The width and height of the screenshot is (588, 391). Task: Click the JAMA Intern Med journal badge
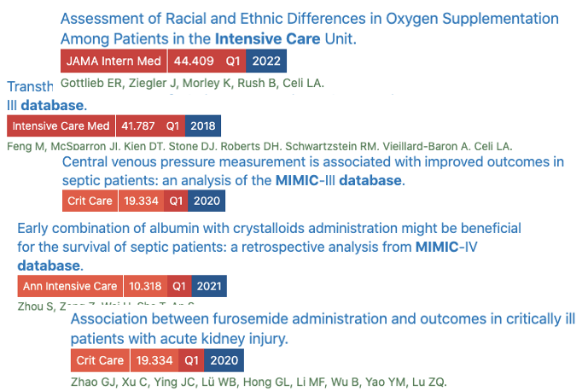point(114,61)
